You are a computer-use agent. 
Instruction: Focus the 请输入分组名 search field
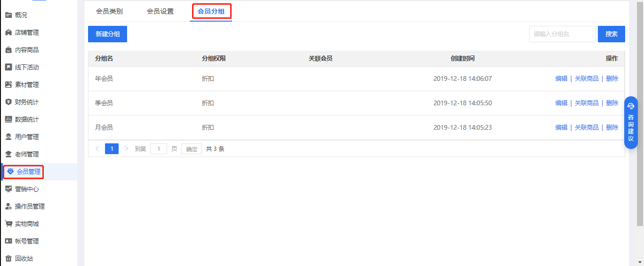[x=563, y=34]
